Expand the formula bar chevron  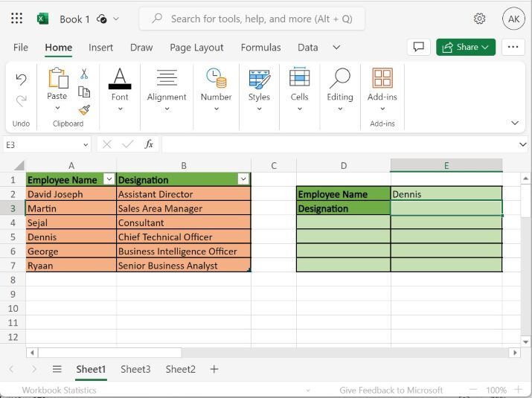tap(522, 144)
